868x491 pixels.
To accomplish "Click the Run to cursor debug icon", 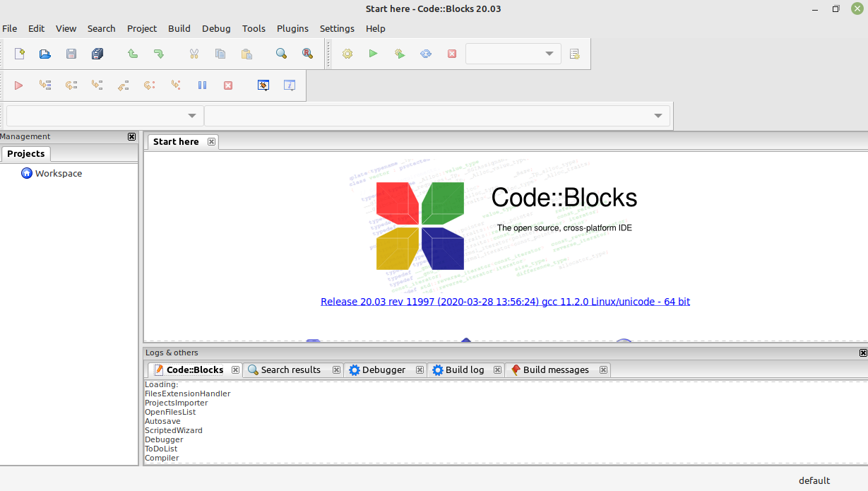I will pyautogui.click(x=45, y=85).
